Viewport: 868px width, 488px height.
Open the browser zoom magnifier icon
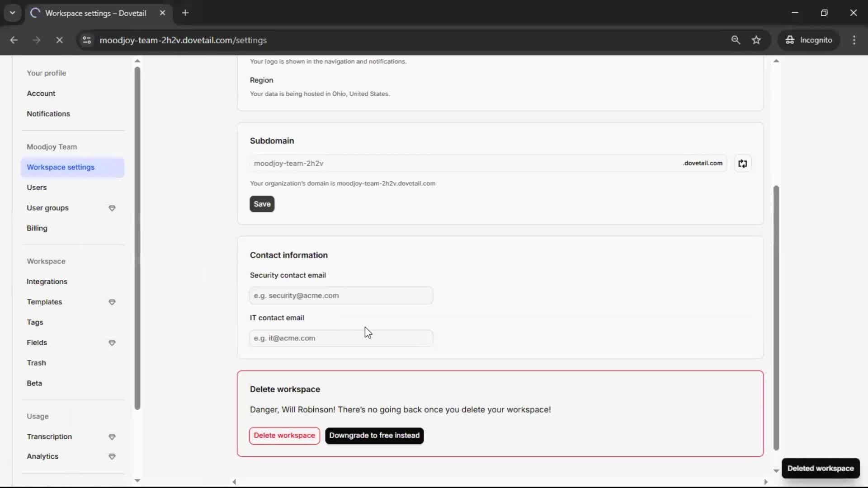[736, 40]
